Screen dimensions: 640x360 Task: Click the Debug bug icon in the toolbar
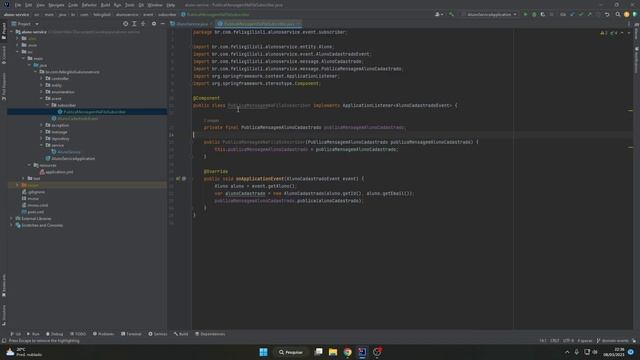[x=534, y=14]
